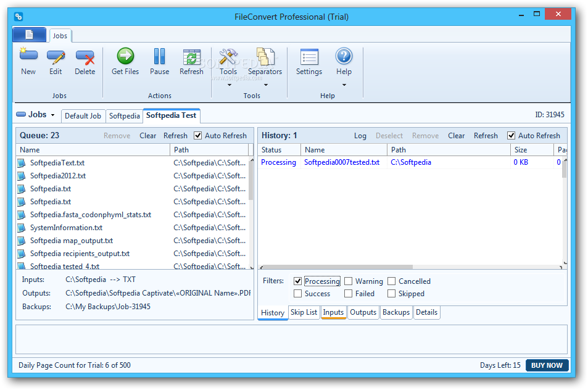
Task: Click the Help question mark icon
Action: (x=344, y=56)
